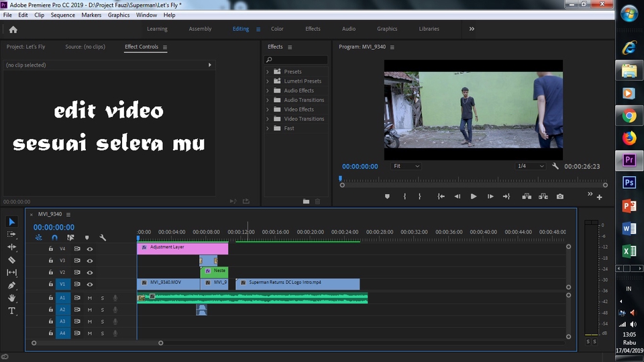
Task: Click the Export Frame camera icon
Action: (x=560, y=197)
